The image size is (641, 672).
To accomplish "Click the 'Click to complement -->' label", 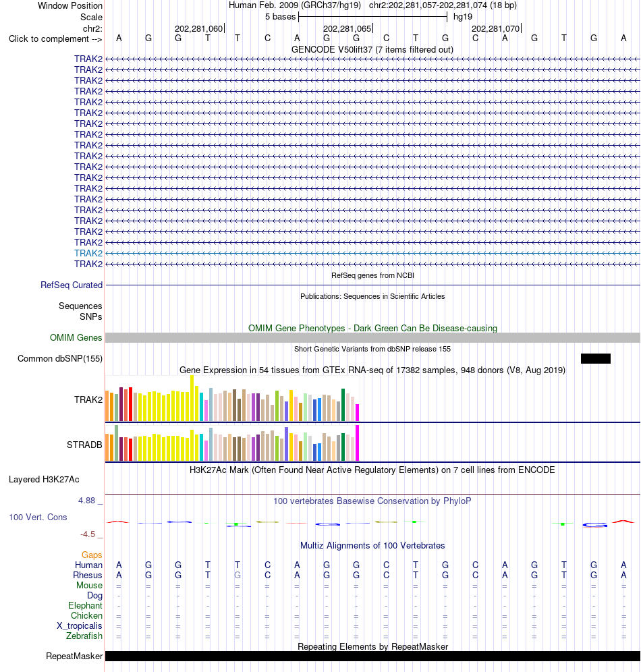I will [55, 39].
